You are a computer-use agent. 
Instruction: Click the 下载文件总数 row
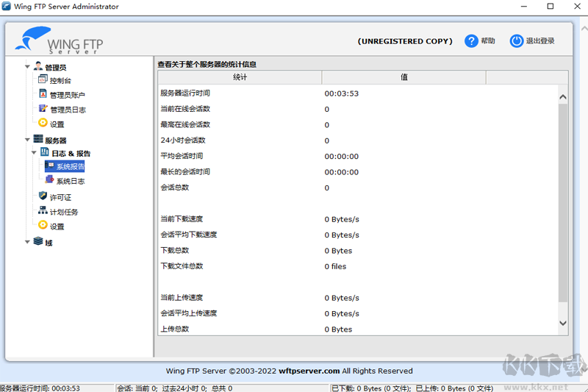(358, 266)
